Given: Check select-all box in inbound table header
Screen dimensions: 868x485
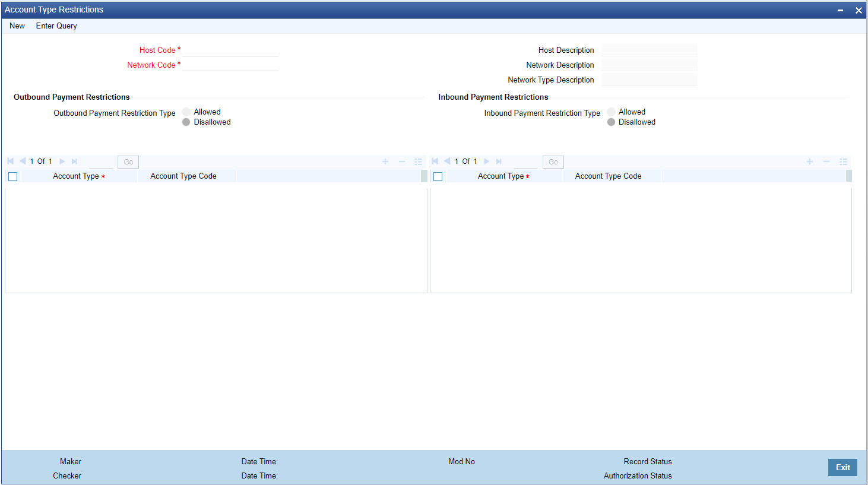Looking at the screenshot, I should (438, 176).
